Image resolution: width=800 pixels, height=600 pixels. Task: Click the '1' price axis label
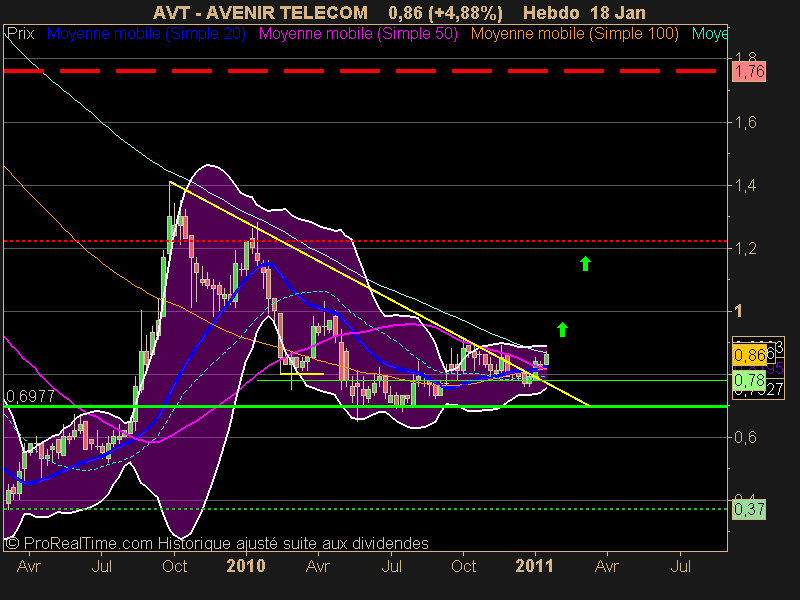(x=738, y=311)
